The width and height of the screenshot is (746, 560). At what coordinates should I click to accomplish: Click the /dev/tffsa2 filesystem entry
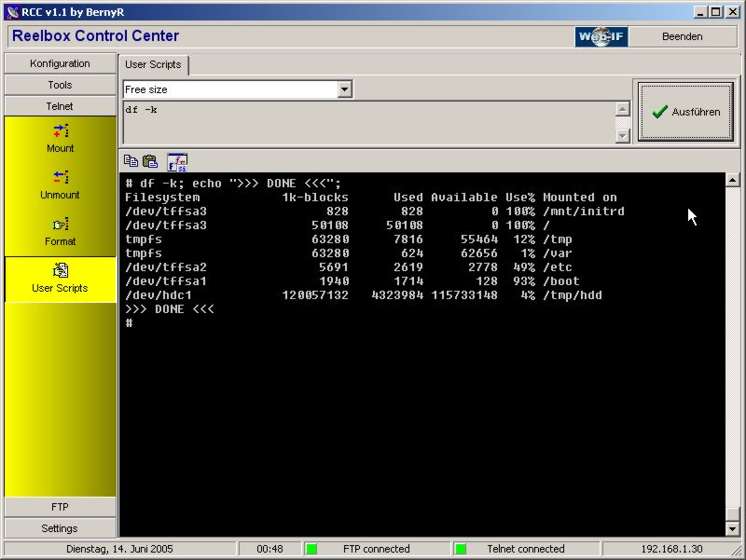(166, 267)
